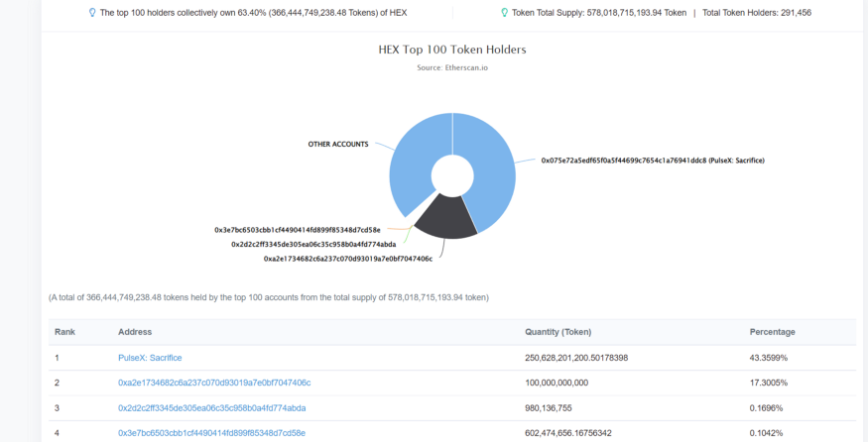Click the Percentage column header
The image size is (868, 442).
(772, 332)
